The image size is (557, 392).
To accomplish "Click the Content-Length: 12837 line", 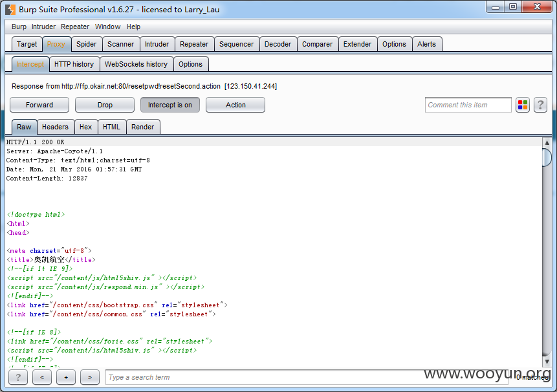I will 47,179.
